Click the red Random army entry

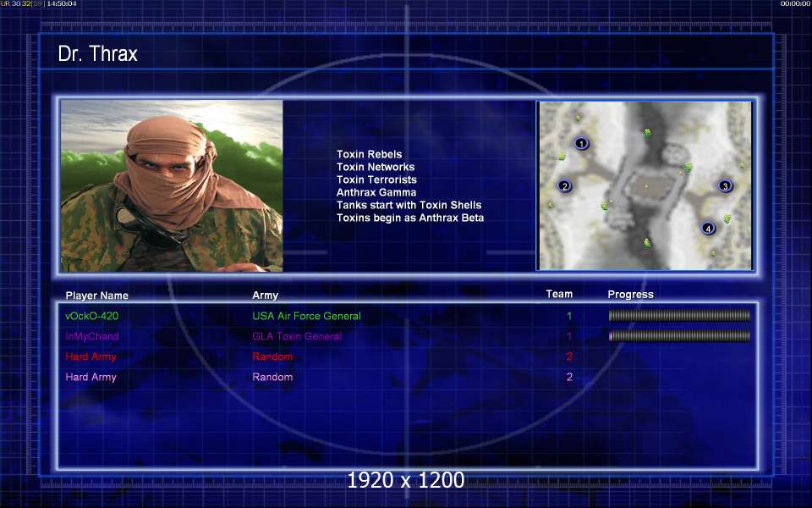coord(272,356)
